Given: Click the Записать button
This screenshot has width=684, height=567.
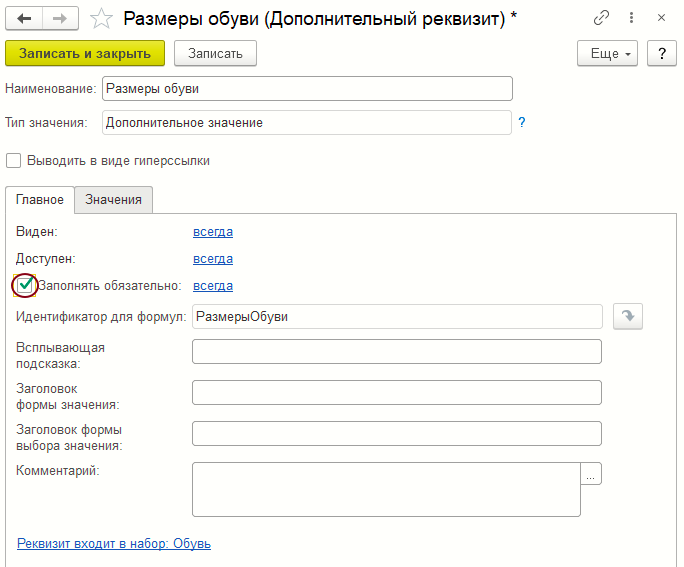Looking at the screenshot, I should [215, 53].
